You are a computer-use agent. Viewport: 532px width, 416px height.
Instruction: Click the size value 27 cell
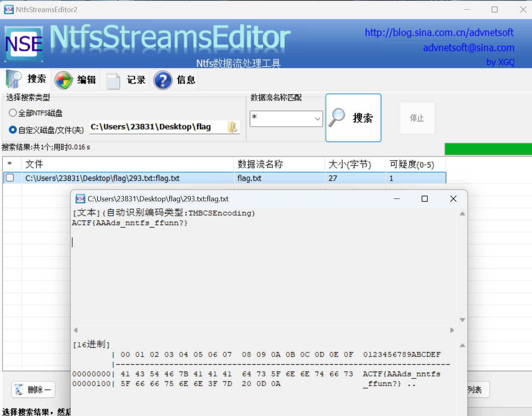coord(355,178)
